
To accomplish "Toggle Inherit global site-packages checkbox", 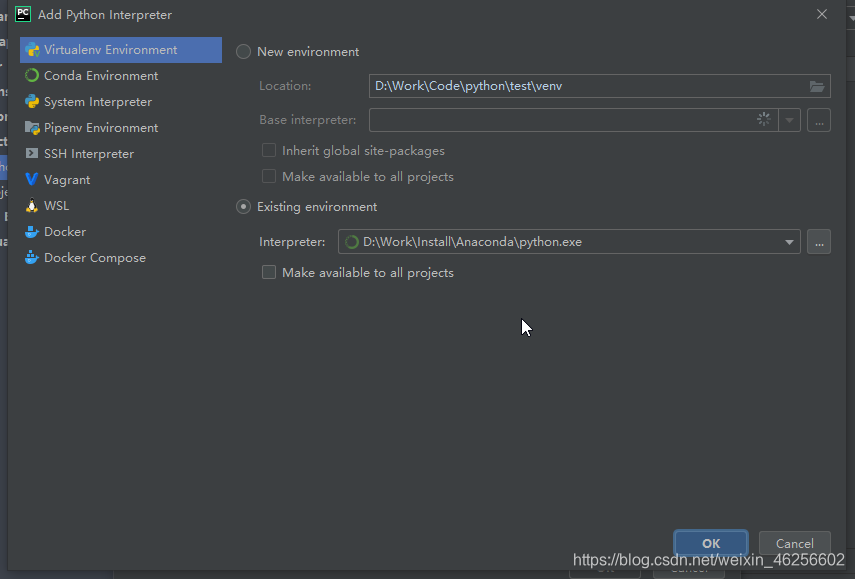I will pyautogui.click(x=269, y=150).
